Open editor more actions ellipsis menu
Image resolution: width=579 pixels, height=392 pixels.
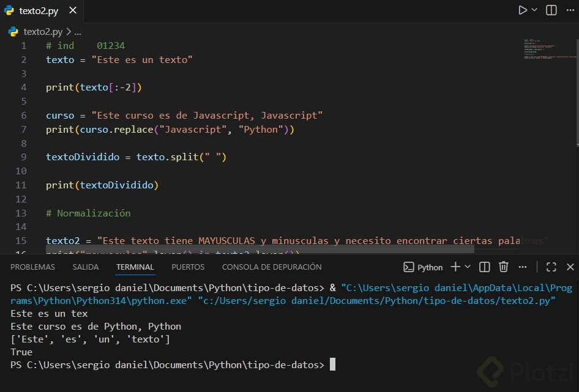point(570,10)
